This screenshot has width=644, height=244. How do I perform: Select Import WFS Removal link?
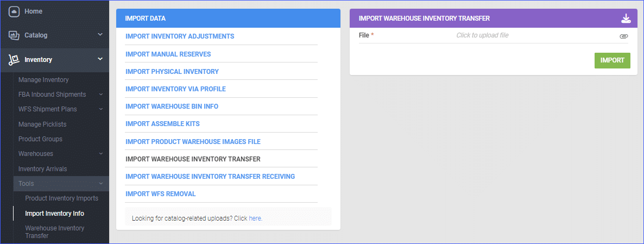coord(161,194)
